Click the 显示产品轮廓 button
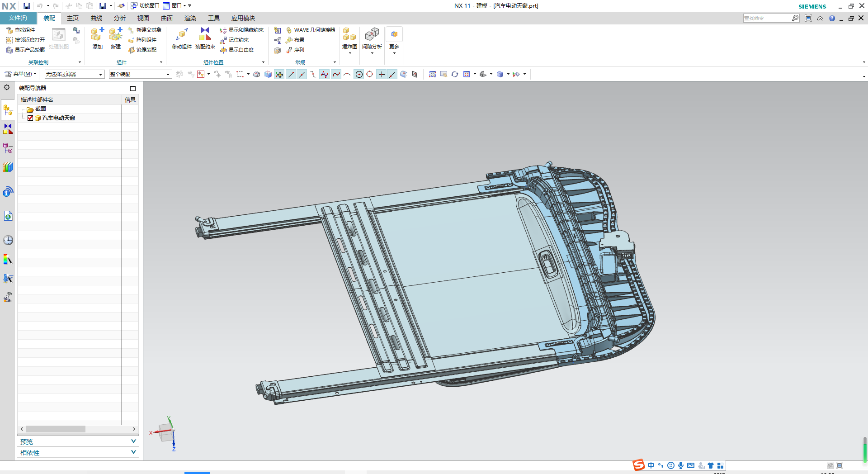868x474 pixels. tap(26, 50)
